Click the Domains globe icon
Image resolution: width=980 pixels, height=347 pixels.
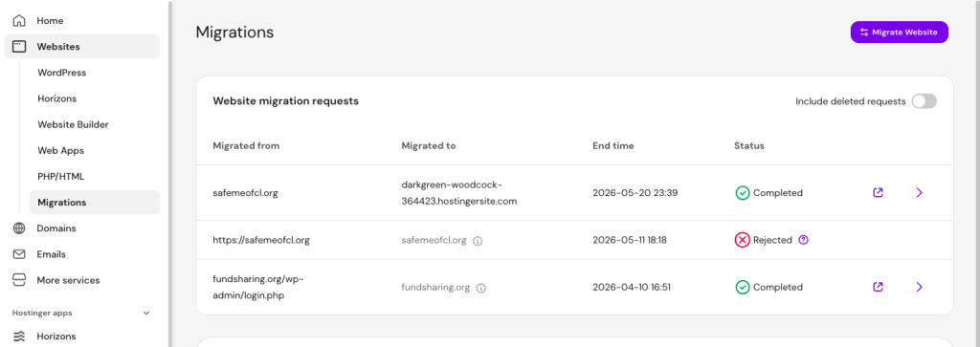pyautogui.click(x=19, y=228)
